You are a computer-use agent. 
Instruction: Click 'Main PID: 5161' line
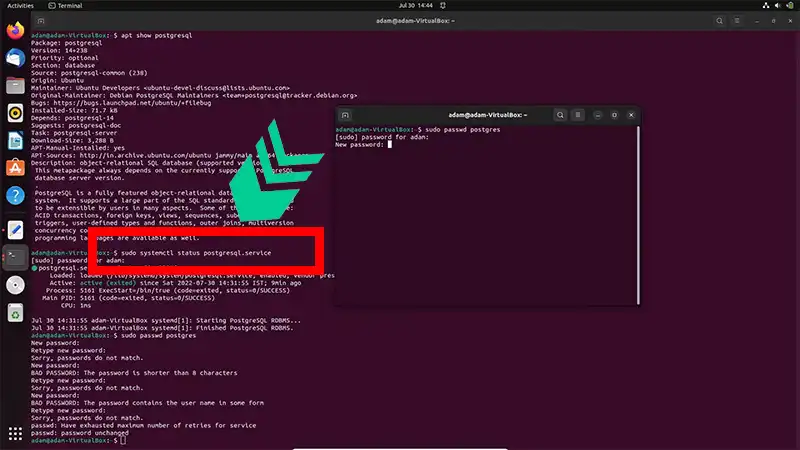click(x=129, y=298)
